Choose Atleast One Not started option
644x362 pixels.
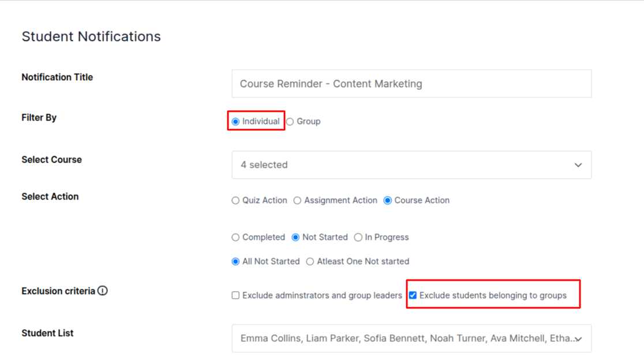(x=310, y=262)
